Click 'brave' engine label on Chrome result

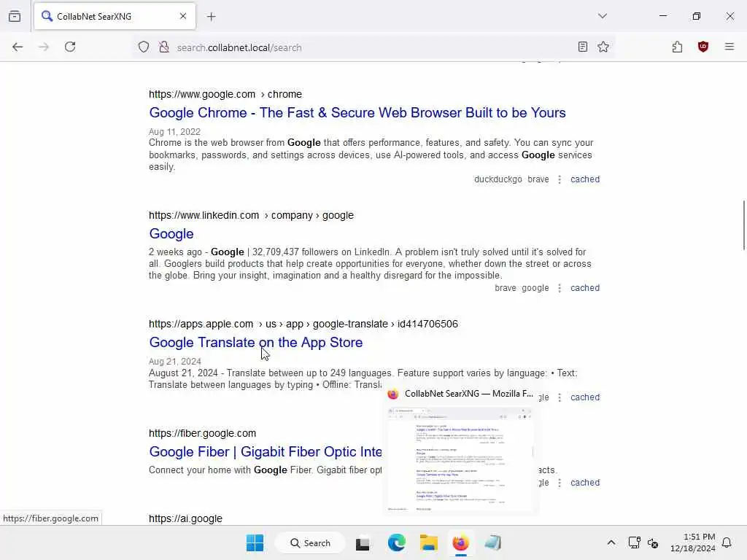(x=538, y=179)
